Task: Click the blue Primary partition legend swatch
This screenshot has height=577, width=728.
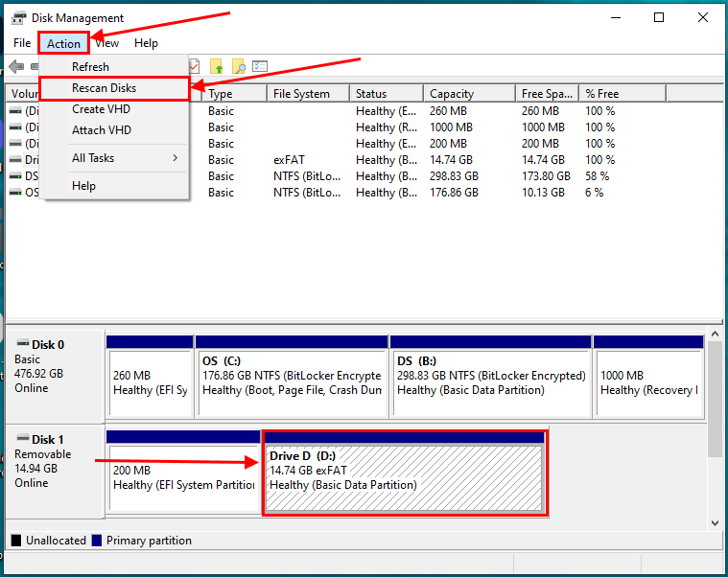Action: point(97,541)
